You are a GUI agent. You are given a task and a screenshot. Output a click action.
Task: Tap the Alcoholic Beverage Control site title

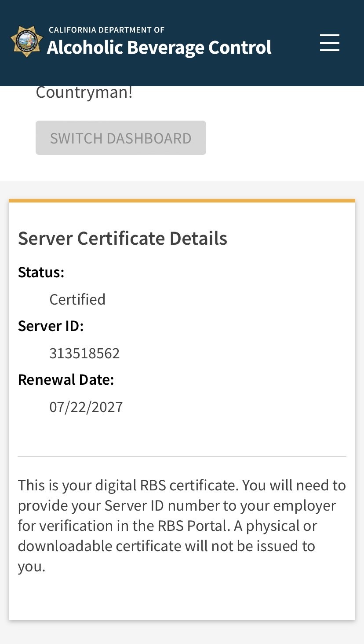point(159,48)
